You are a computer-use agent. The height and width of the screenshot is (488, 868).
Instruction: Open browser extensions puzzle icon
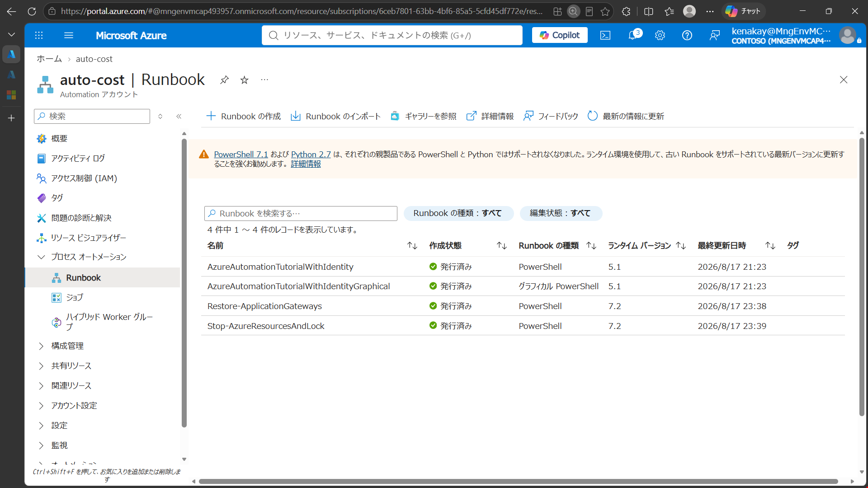(x=626, y=11)
